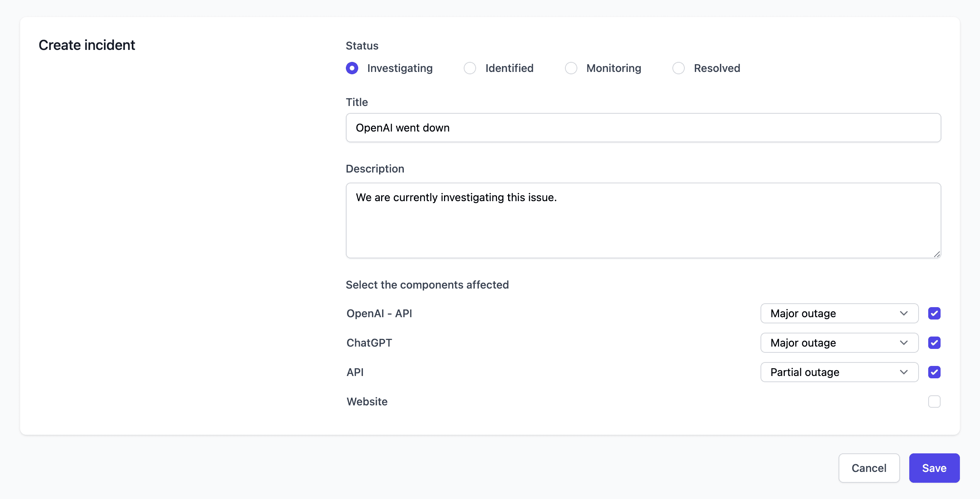Select the Identified status radio button
The width and height of the screenshot is (980, 499).
(x=470, y=68)
